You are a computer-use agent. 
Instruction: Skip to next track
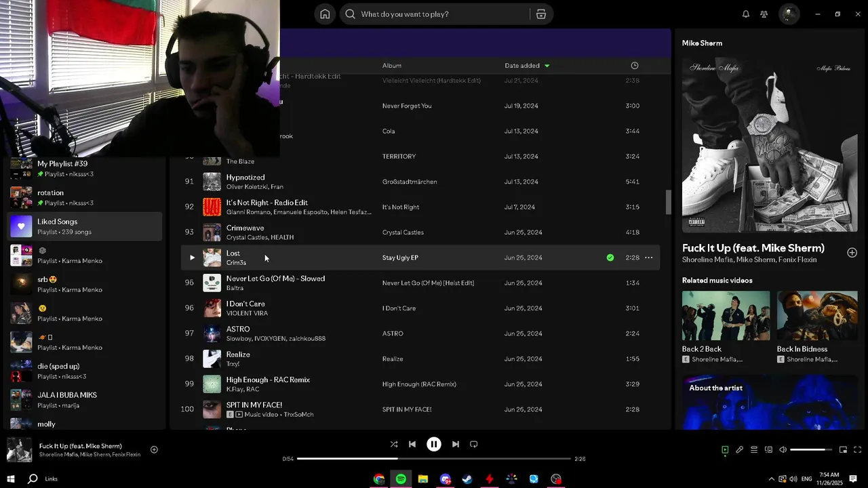456,445
